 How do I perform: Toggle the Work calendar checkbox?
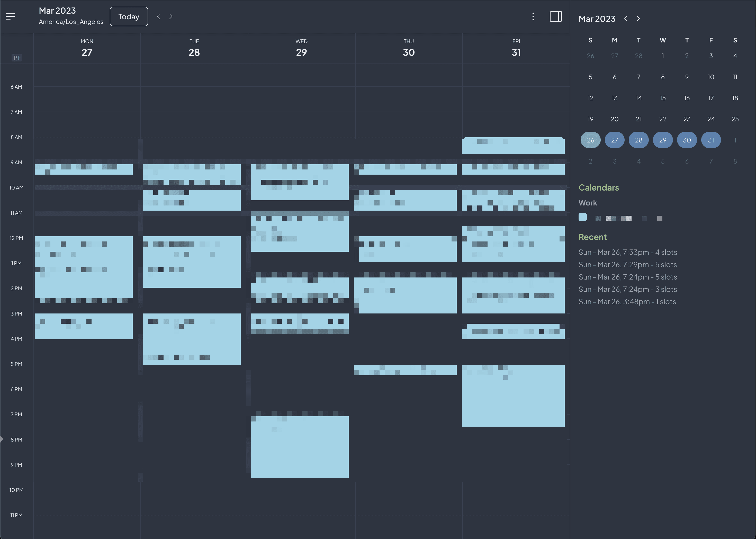pos(582,217)
